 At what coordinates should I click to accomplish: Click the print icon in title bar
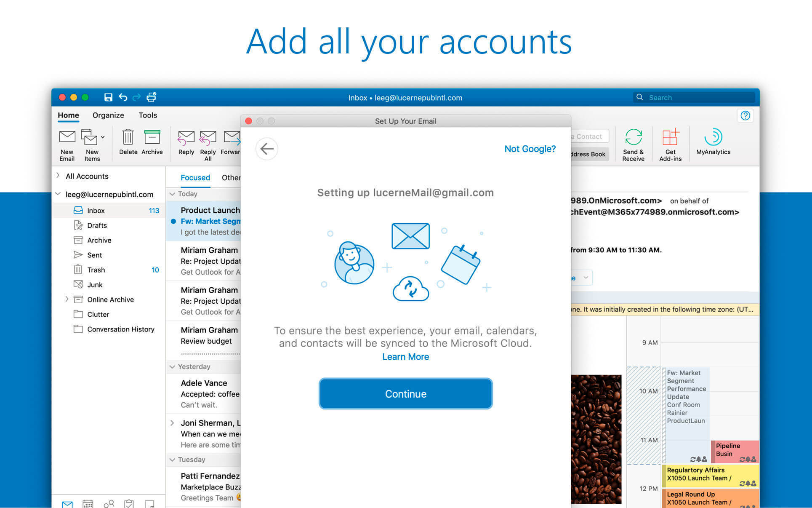(x=152, y=97)
